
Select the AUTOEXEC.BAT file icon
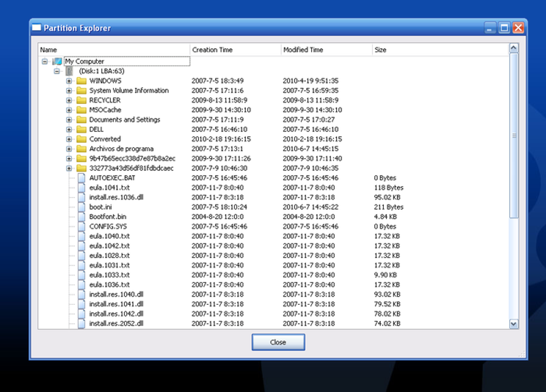point(80,178)
